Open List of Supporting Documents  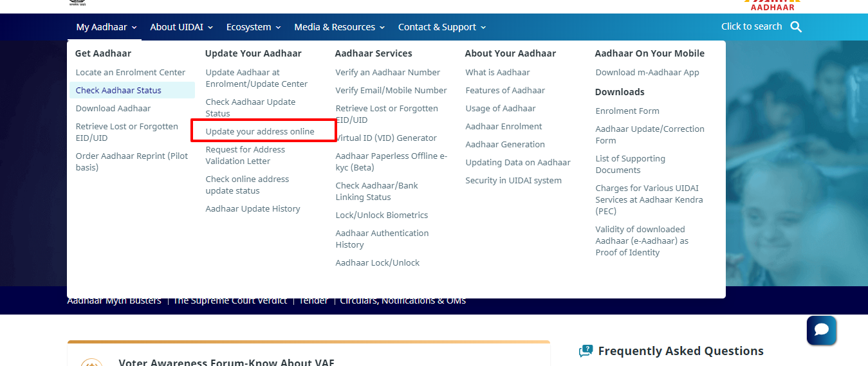tap(631, 165)
